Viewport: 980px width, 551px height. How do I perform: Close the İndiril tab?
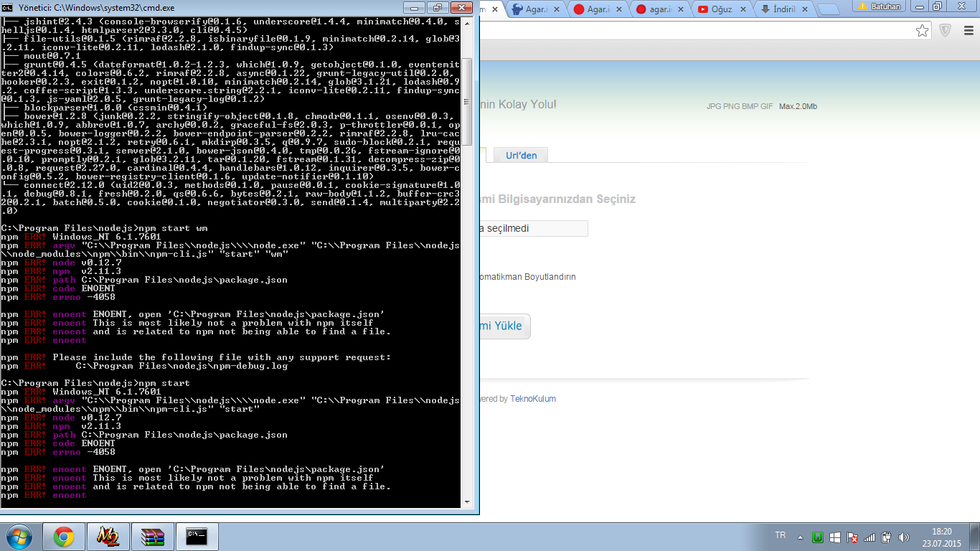tap(806, 9)
